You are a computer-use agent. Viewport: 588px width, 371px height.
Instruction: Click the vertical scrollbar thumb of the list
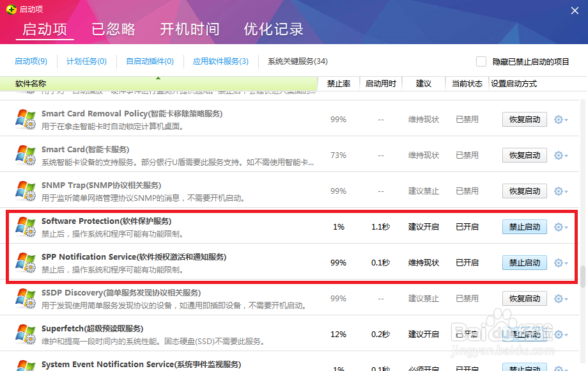pos(583,276)
